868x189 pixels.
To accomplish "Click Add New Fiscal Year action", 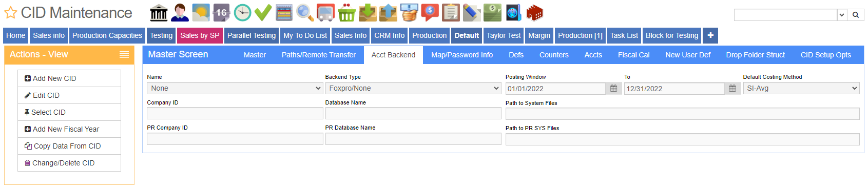I will point(69,129).
